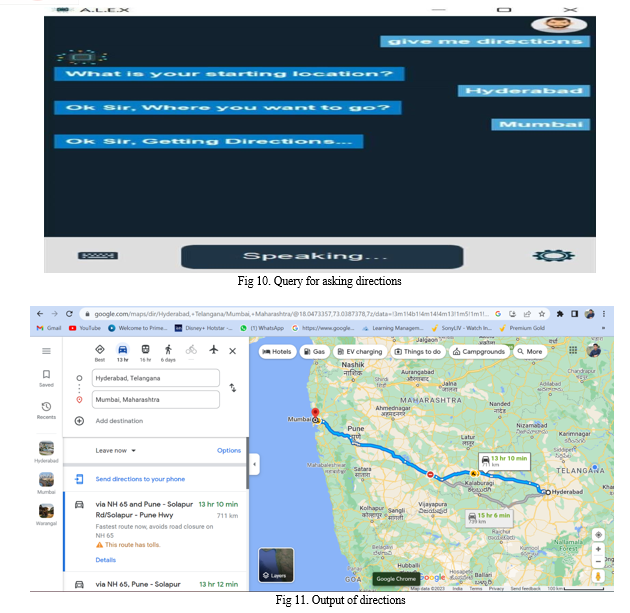Image resolution: width=630 pixels, height=613 pixels.
Task: Open Google apps grid on map
Action: 573,350
